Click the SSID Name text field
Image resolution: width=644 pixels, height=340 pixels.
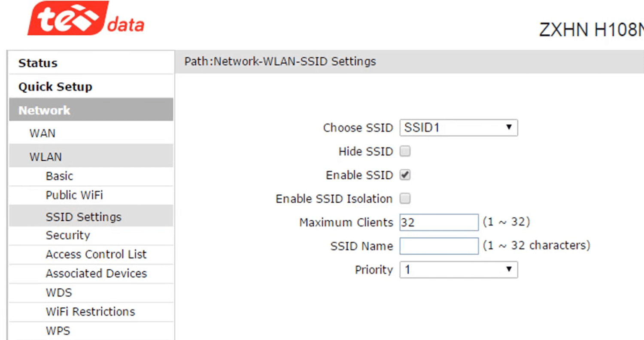click(438, 246)
